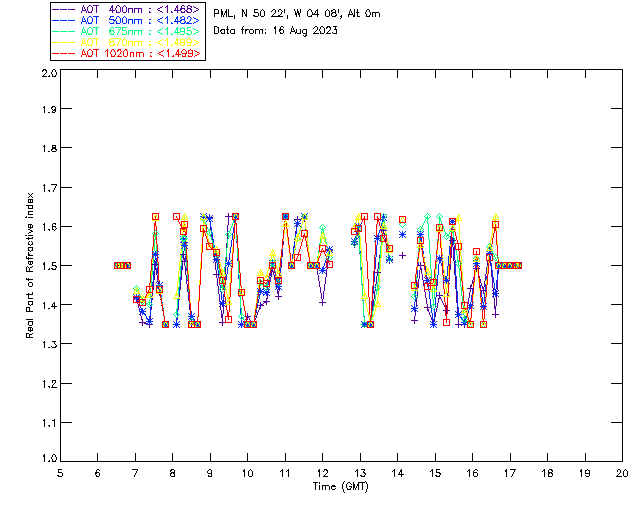Click the x-axis tick label 20
Viewport: 640px width, 512px height.
622,473
